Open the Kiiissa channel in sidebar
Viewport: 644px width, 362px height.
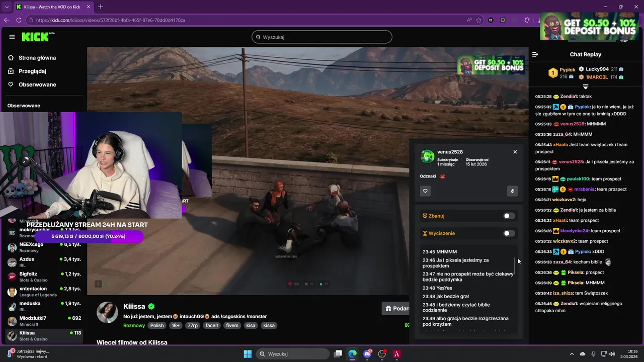[44, 335]
